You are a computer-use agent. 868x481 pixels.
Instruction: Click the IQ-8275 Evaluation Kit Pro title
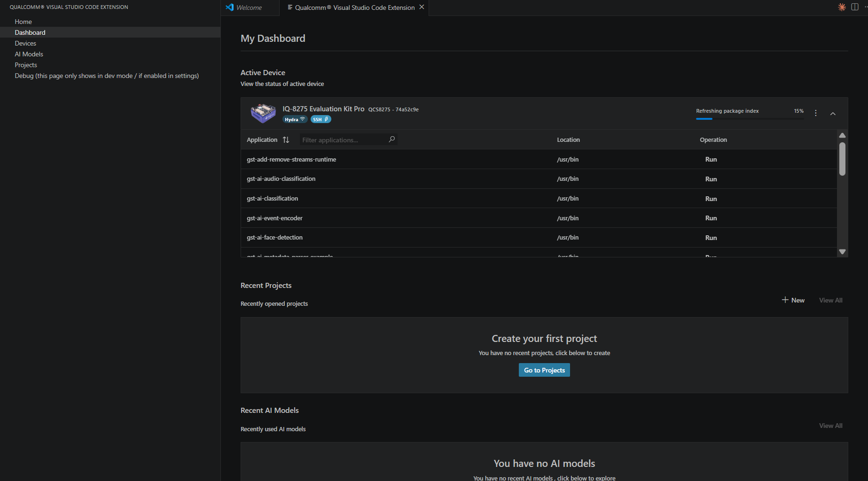click(323, 109)
